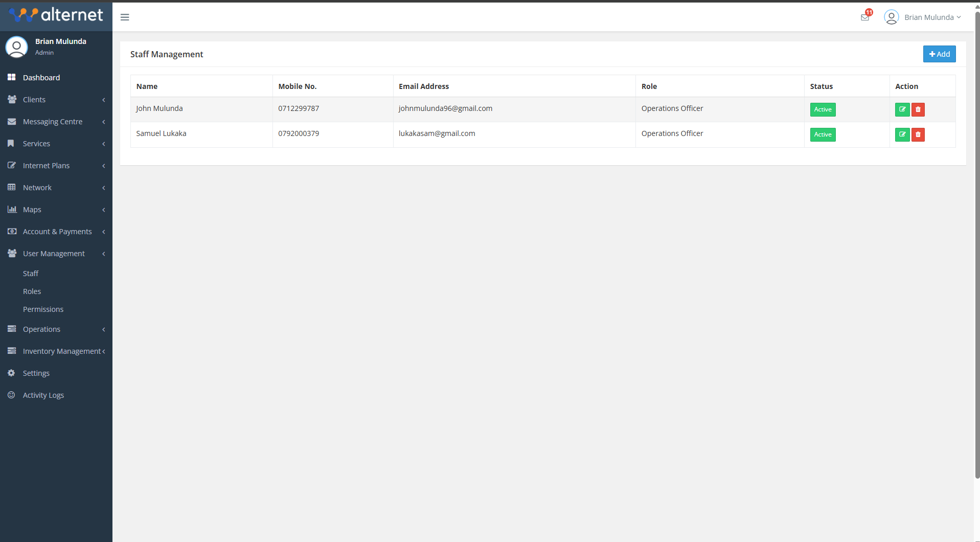Toggle Active status badge for Samuel Lukaka

coord(823,134)
